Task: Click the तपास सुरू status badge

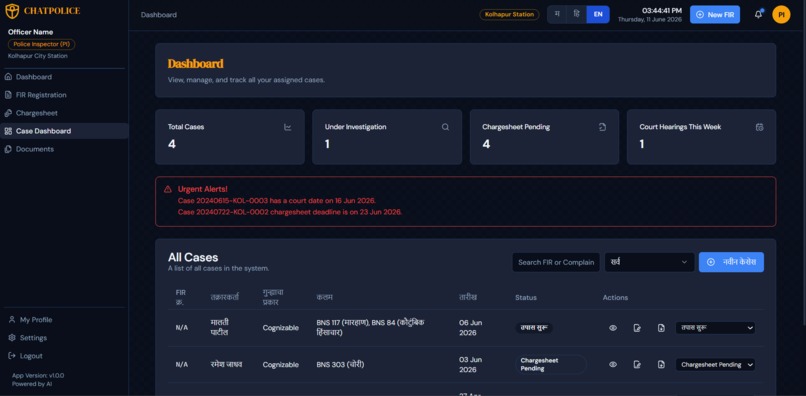Action: [534, 328]
